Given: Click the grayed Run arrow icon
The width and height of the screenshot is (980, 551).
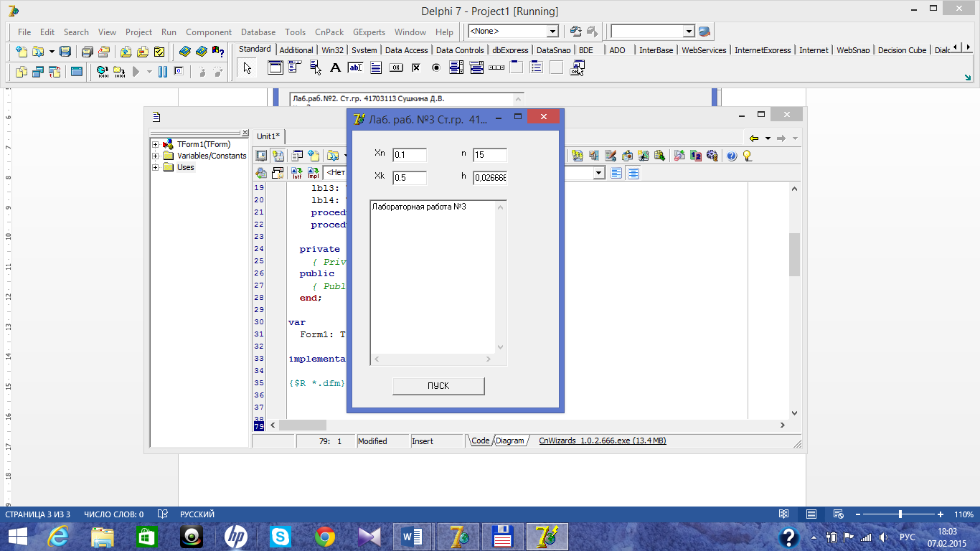Looking at the screenshot, I should [x=136, y=72].
